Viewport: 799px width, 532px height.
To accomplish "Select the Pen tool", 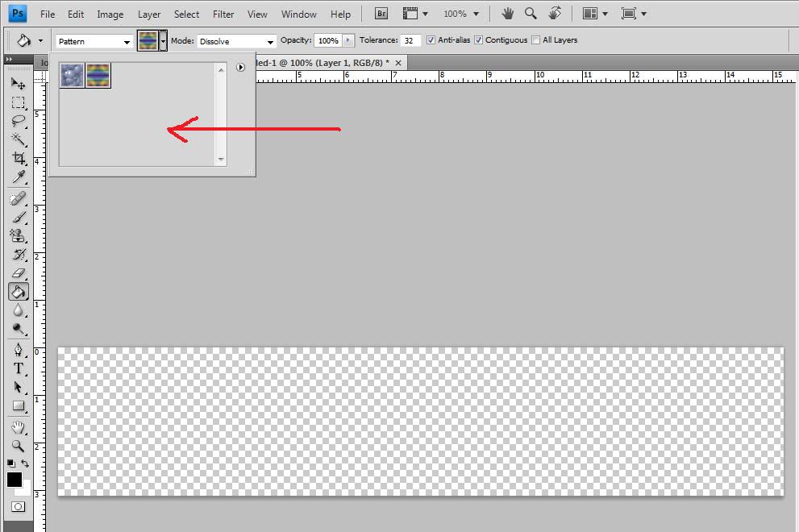I will 18,350.
